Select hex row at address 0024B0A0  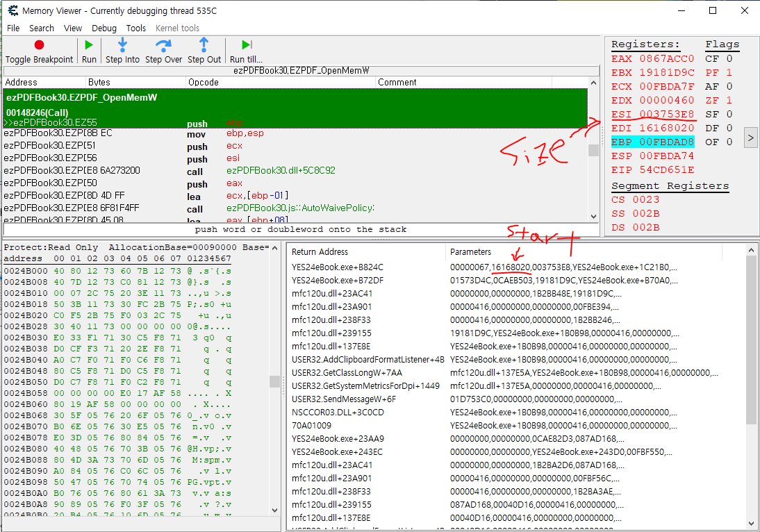point(118,493)
